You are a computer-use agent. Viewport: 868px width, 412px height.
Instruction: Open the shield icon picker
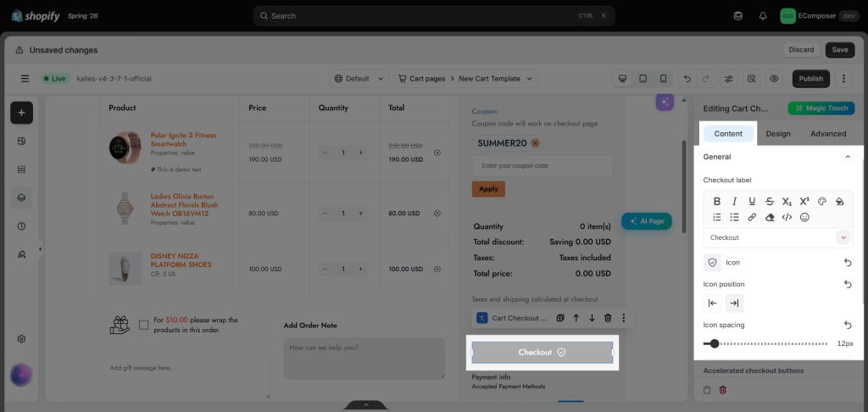tap(712, 263)
